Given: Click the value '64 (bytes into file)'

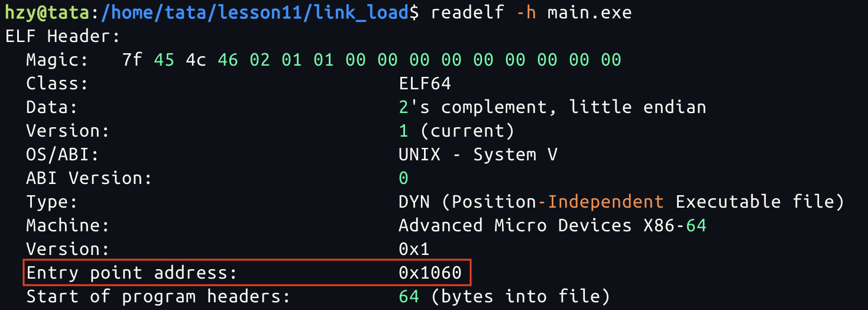Looking at the screenshot, I should [504, 296].
